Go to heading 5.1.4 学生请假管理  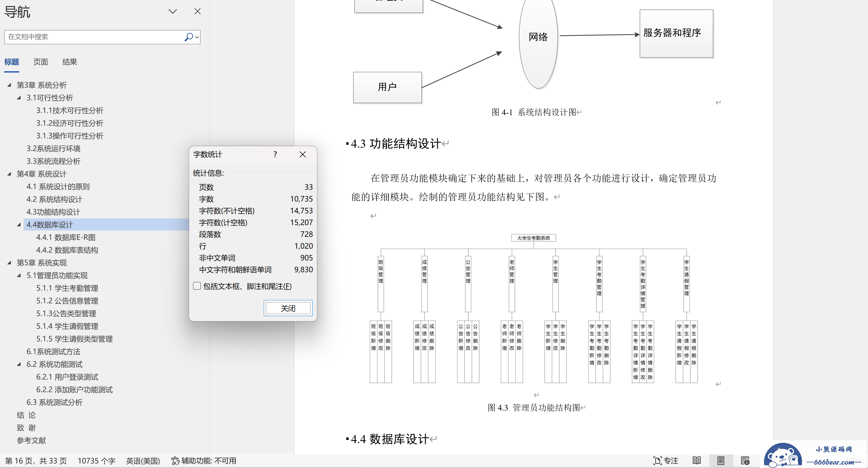click(67, 326)
